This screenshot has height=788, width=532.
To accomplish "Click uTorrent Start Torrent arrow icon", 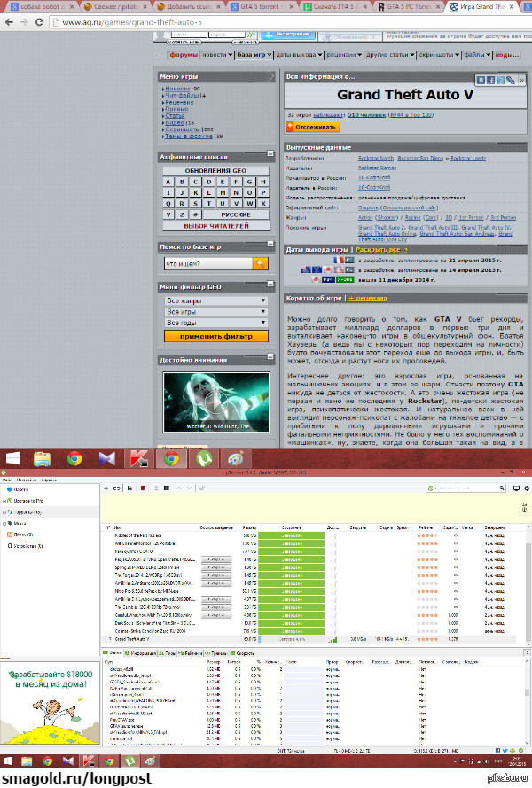I will (156, 488).
